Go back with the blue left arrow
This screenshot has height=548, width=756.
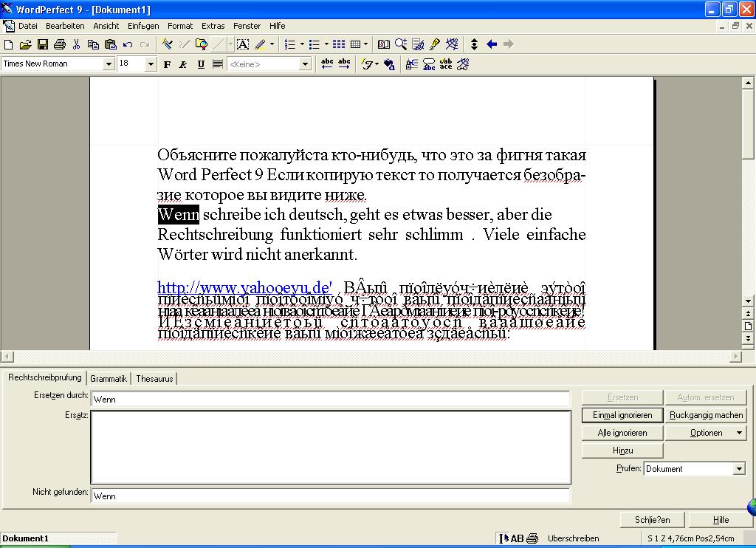[x=491, y=45]
